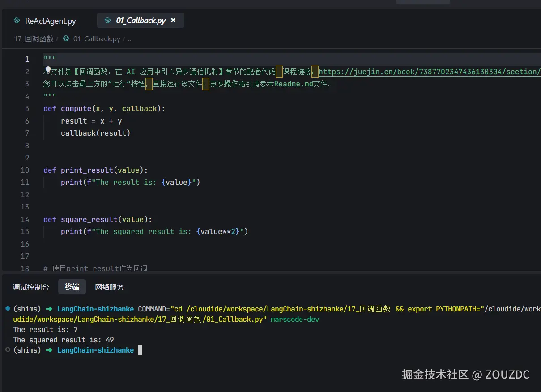Click the Python icon on ReActAgent.py tab
The height and width of the screenshot is (392, 541).
point(17,21)
